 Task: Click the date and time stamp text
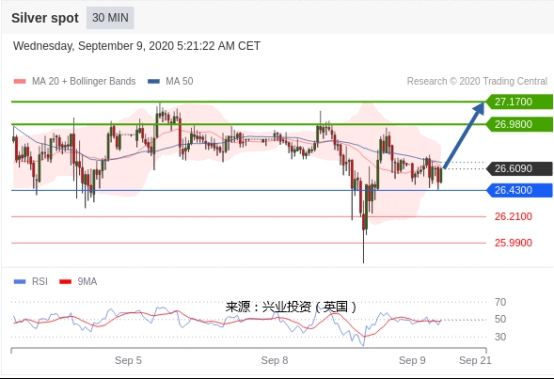[x=137, y=46]
